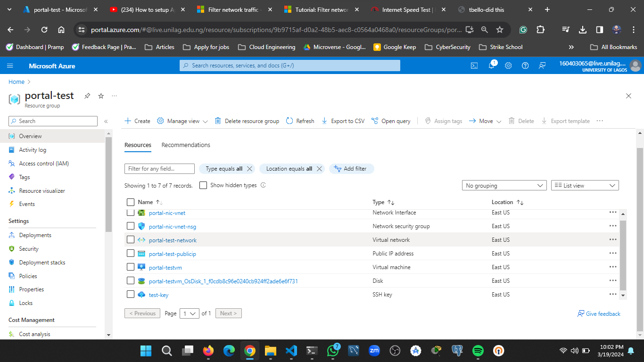This screenshot has width=644, height=362.
Task: Open the ellipsis menu for the portal-test-publicip row
Action: 612,253
